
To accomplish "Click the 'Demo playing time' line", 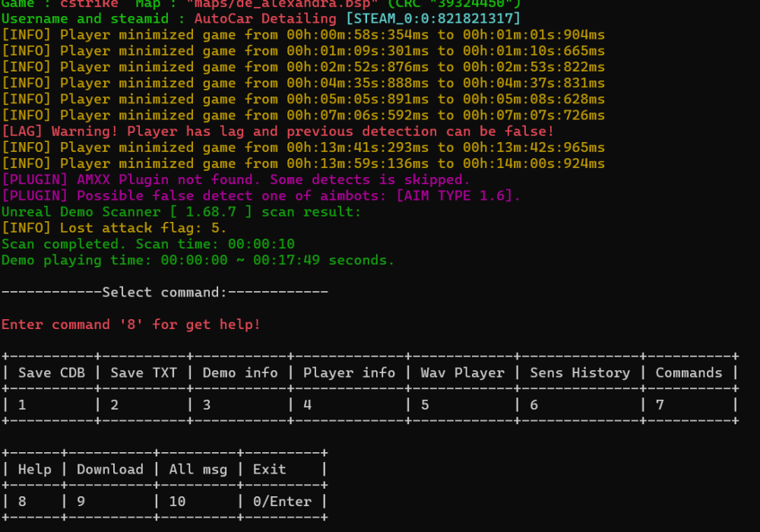I will point(198,260).
